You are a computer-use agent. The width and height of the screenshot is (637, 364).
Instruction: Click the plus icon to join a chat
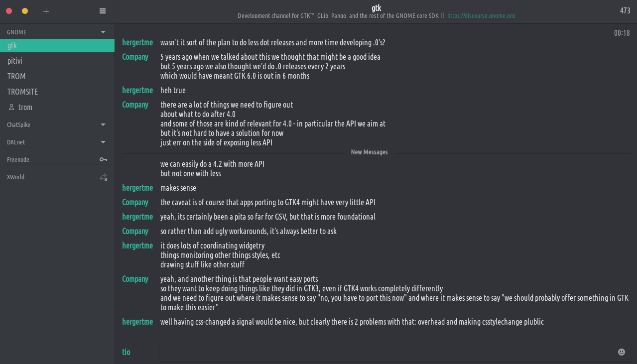[46, 11]
